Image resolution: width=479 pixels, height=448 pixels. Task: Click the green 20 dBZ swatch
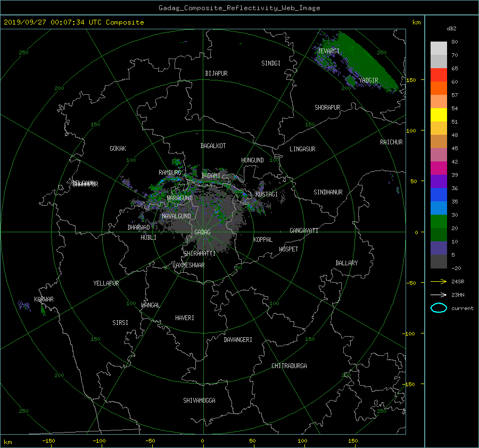439,222
